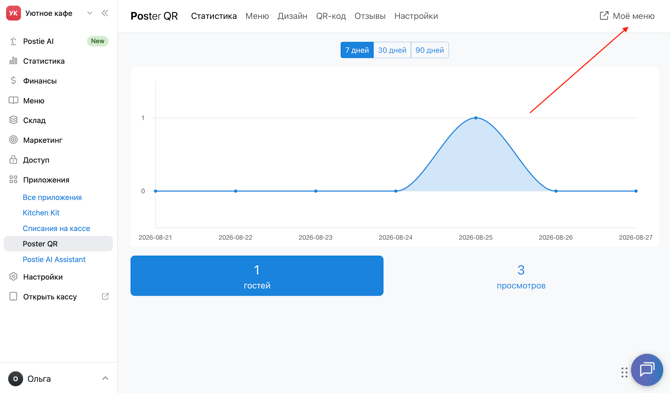Click the Финансы dollar icon
670x393 pixels.
[13, 80]
